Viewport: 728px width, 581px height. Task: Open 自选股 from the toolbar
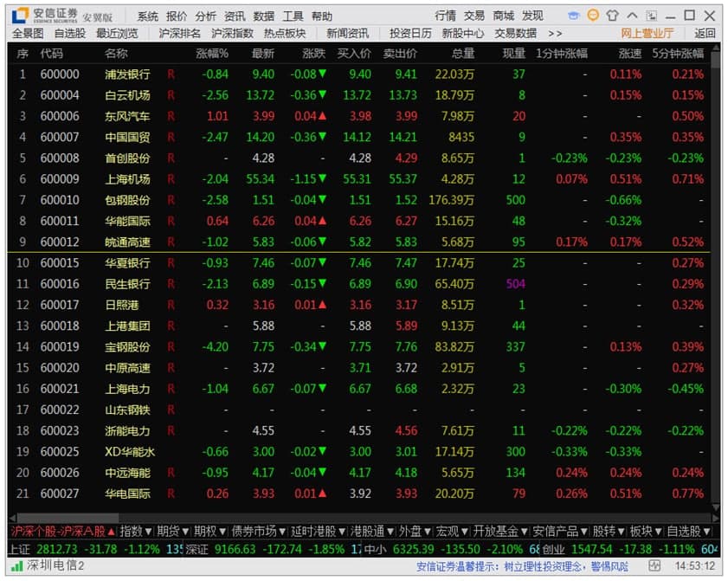coord(69,34)
